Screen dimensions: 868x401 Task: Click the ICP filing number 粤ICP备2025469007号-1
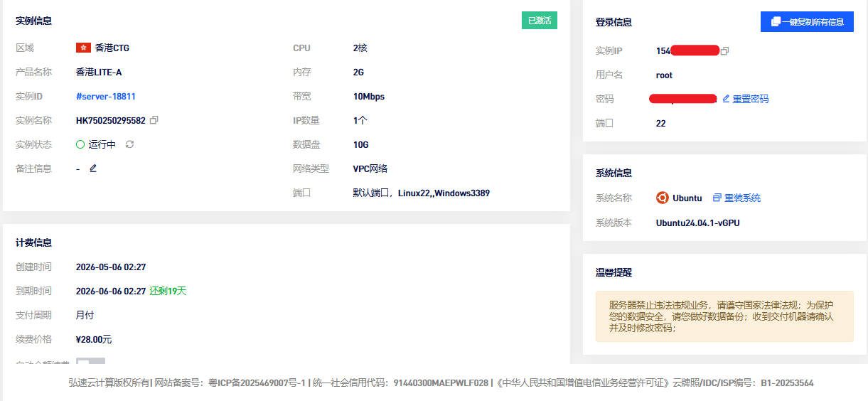[257, 383]
